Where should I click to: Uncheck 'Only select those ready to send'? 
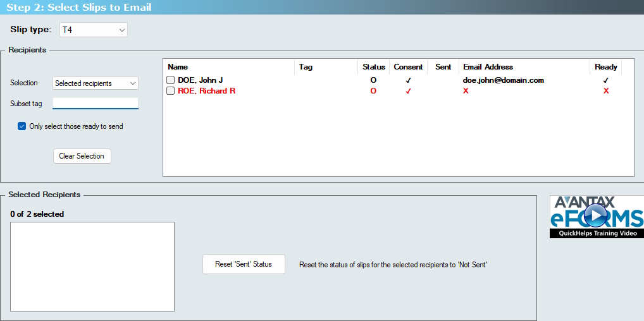point(22,126)
